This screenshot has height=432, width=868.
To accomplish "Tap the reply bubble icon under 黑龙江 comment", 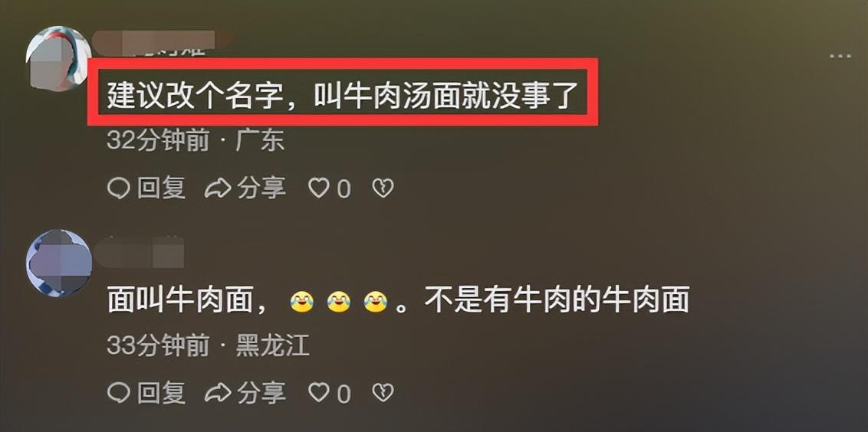I will coord(118,393).
